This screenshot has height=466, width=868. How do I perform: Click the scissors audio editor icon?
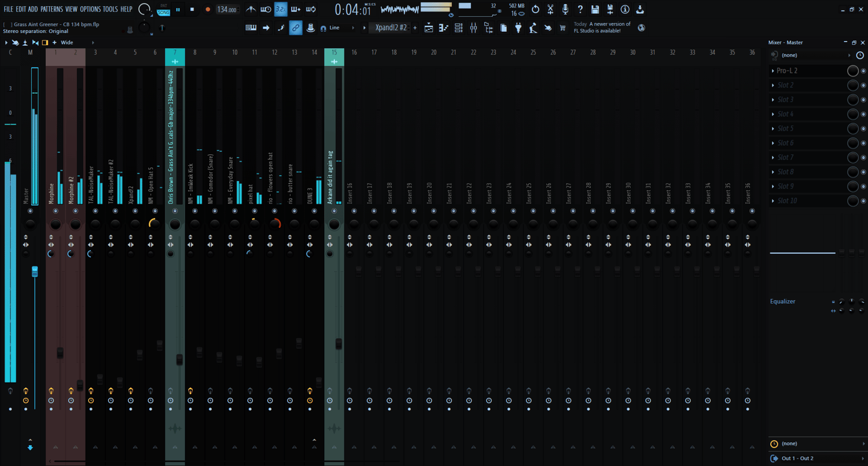[550, 9]
